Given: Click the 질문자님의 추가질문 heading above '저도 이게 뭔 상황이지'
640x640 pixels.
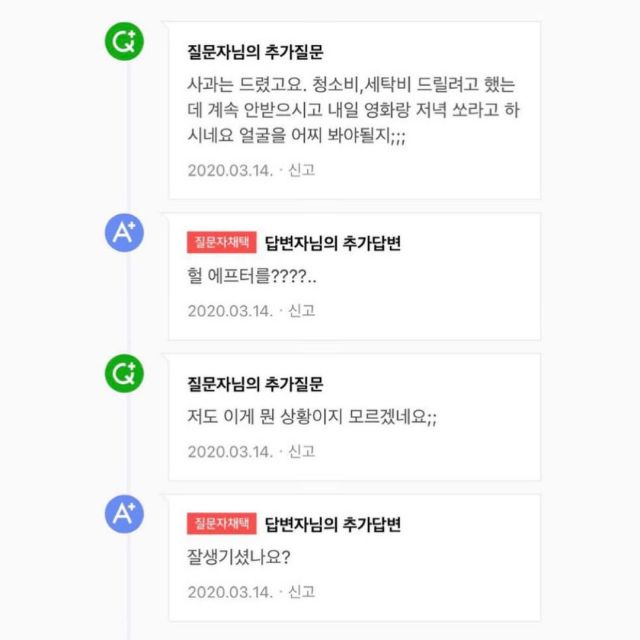Looking at the screenshot, I should click(255, 383).
